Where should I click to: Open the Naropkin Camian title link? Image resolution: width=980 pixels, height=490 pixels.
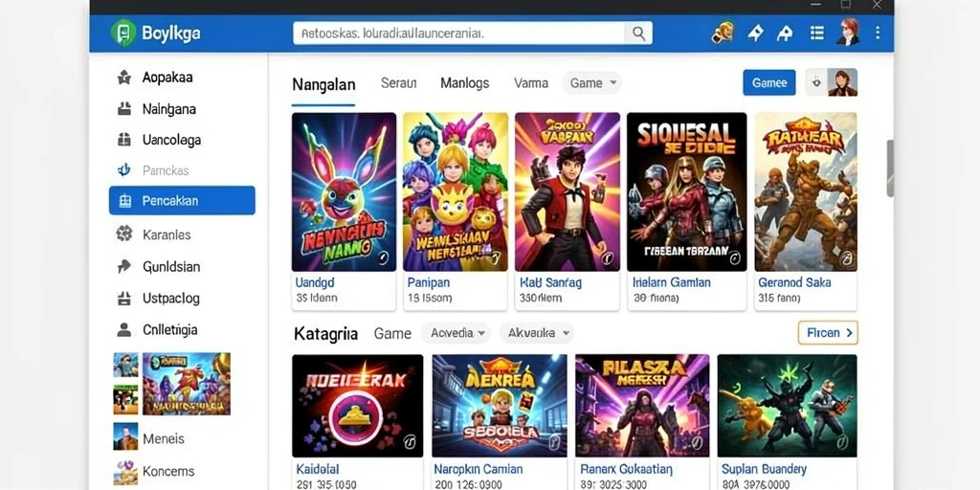(x=479, y=469)
